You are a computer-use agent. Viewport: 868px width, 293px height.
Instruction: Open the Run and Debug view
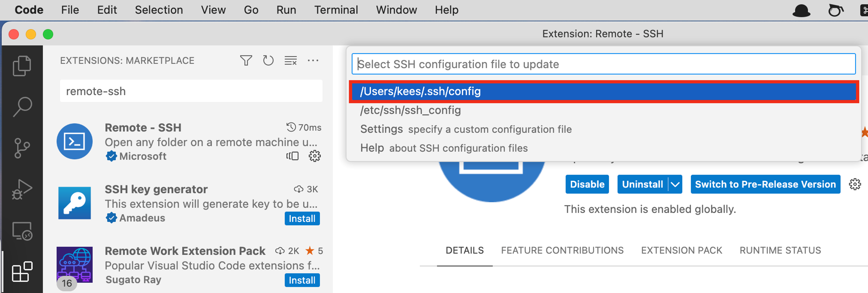22,189
